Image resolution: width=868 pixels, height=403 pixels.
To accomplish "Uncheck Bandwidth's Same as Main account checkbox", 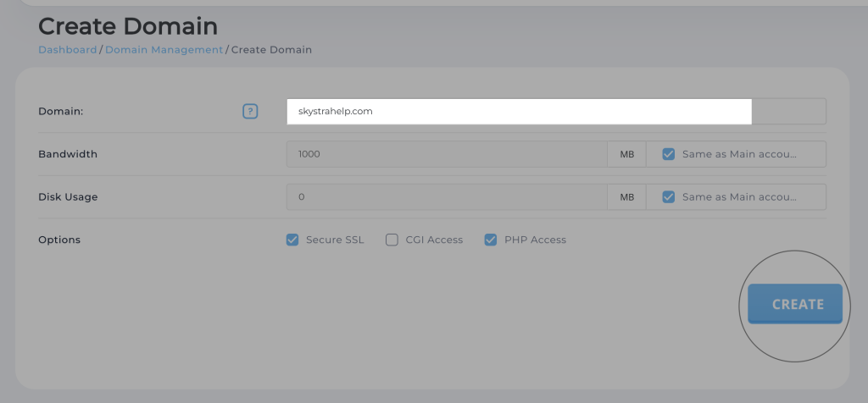I will click(669, 154).
